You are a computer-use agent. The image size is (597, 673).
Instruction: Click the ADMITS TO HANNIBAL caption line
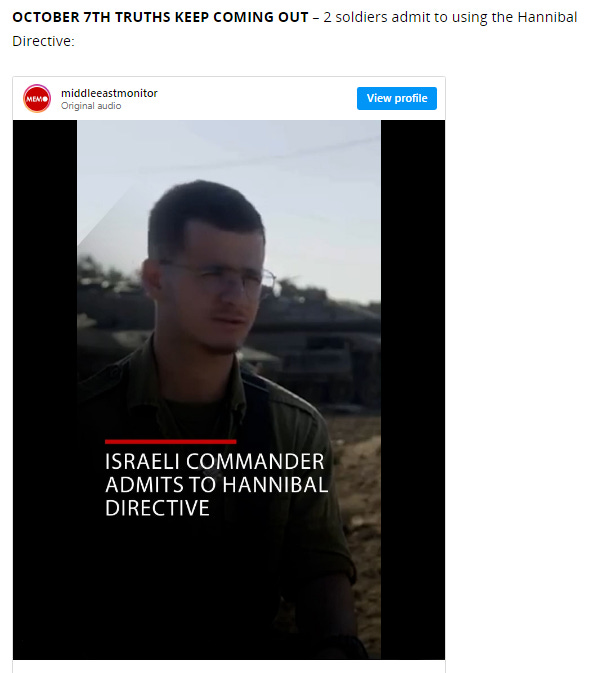[217, 485]
